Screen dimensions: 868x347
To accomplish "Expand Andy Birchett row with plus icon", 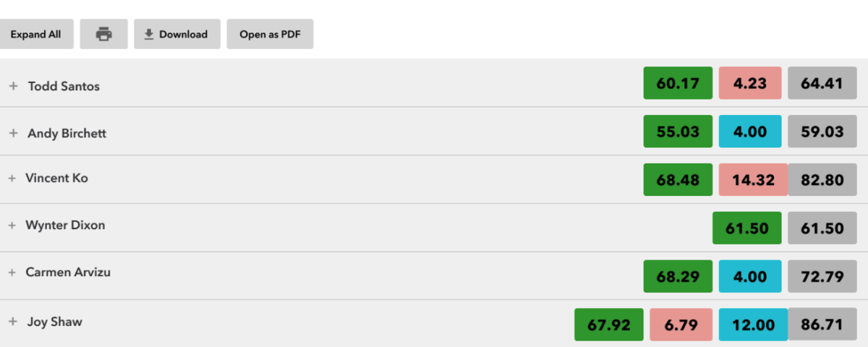I will [12, 134].
